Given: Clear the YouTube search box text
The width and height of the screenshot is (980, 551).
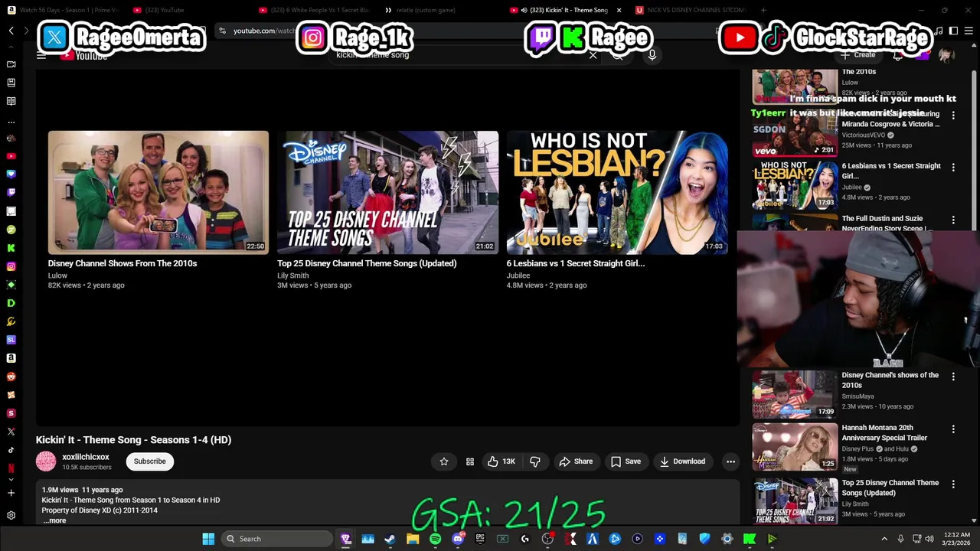Looking at the screenshot, I should [593, 55].
